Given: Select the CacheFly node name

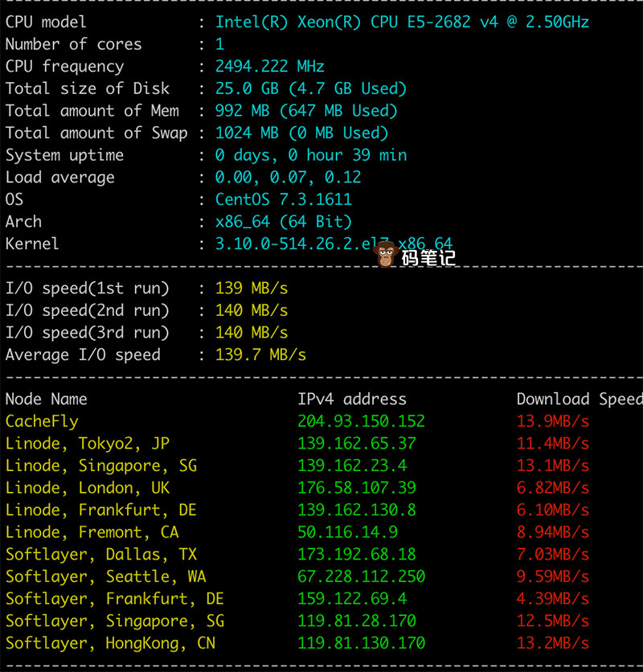Looking at the screenshot, I should 42,421.
